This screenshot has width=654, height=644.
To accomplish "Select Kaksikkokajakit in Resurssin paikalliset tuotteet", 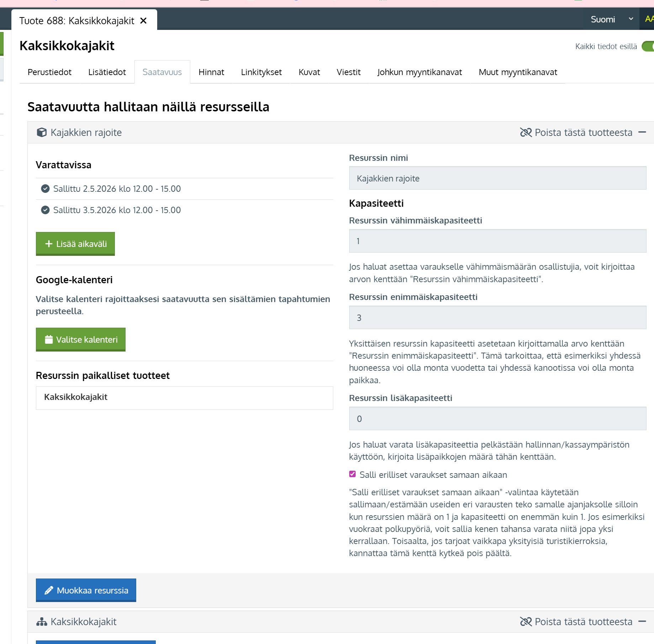I will coord(185,398).
